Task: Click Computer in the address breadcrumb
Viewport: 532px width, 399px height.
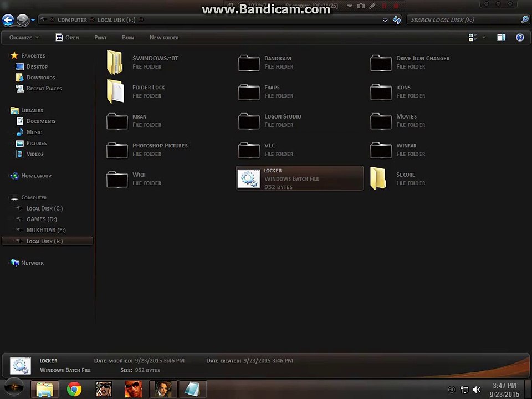Action: [x=72, y=20]
